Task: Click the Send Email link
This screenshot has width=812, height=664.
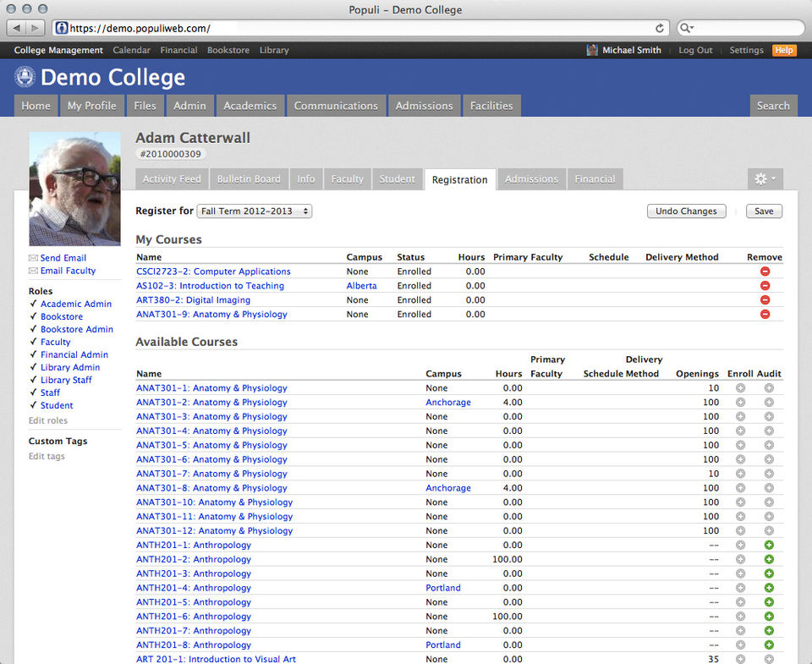Action: 63,258
